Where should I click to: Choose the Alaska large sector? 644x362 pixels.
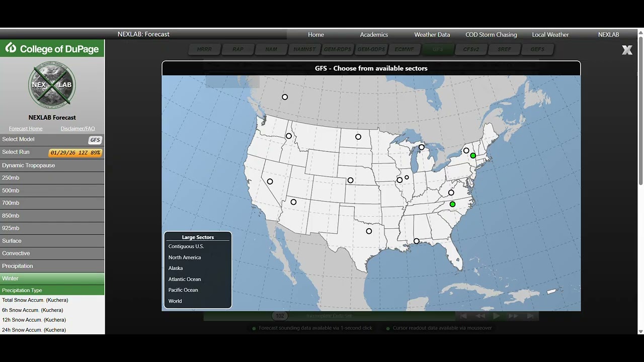pyautogui.click(x=176, y=268)
